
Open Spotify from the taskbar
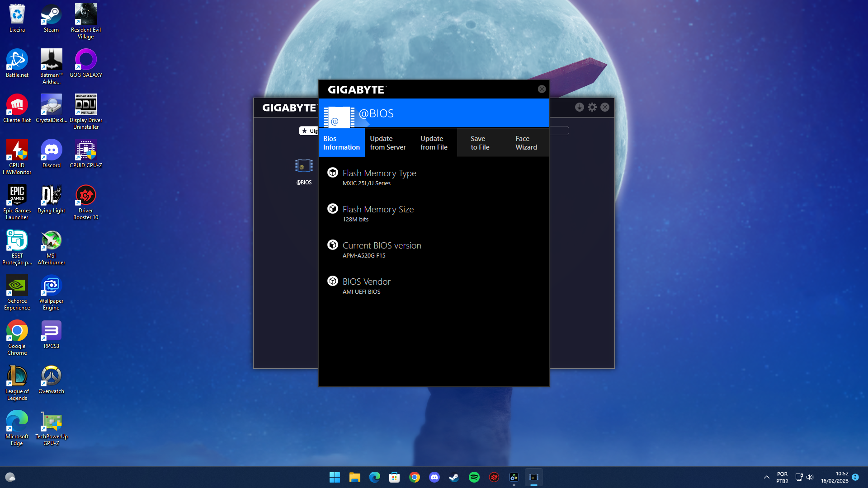pos(474,477)
